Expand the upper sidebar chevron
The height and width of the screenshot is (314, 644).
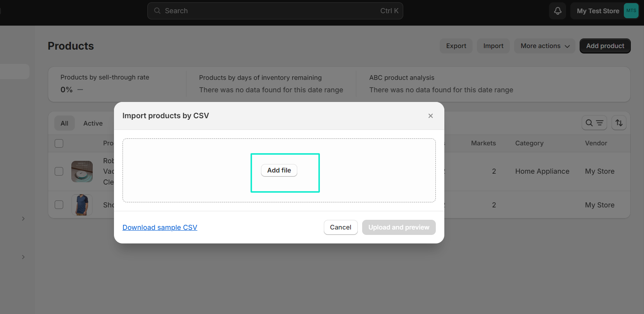tap(23, 219)
